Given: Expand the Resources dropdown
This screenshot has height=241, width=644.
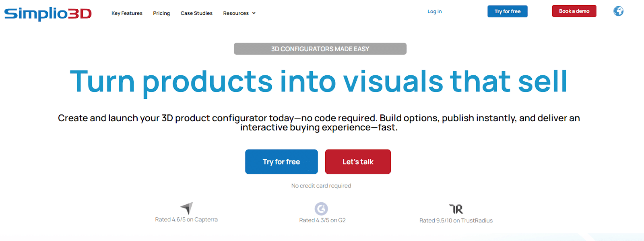Looking at the screenshot, I should point(236,13).
